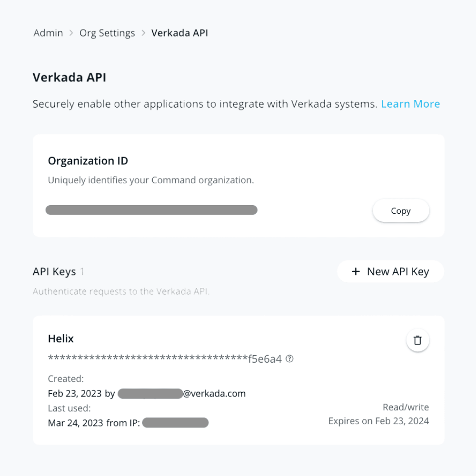Select the Helix key name
476x476 pixels.
pyautogui.click(x=61, y=339)
